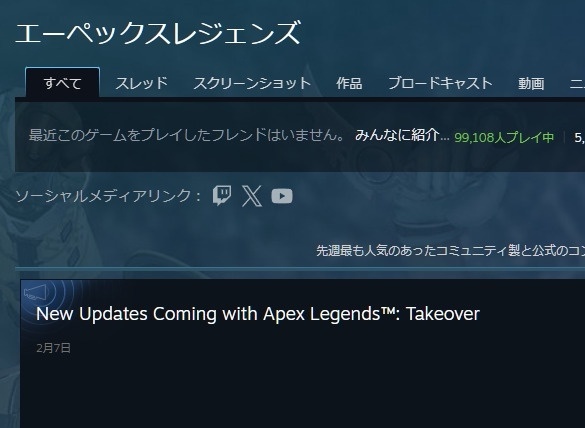The width and height of the screenshot is (585, 428).
Task: Open the X social media link
Action: click(252, 196)
